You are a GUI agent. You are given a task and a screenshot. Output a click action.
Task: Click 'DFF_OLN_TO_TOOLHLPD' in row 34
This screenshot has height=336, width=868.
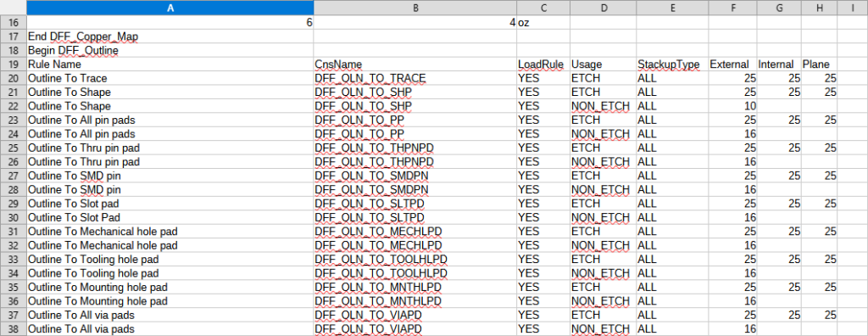415,273
